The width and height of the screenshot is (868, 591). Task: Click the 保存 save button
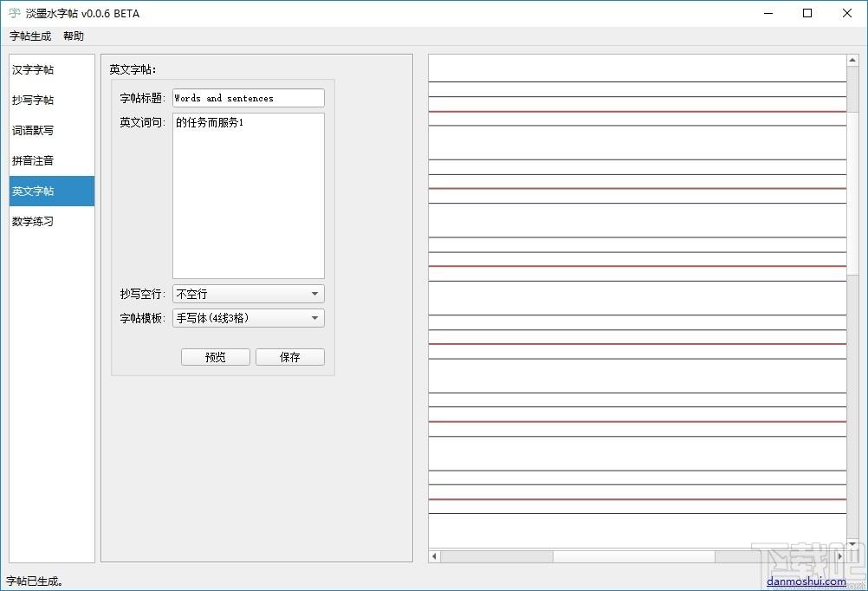(290, 357)
